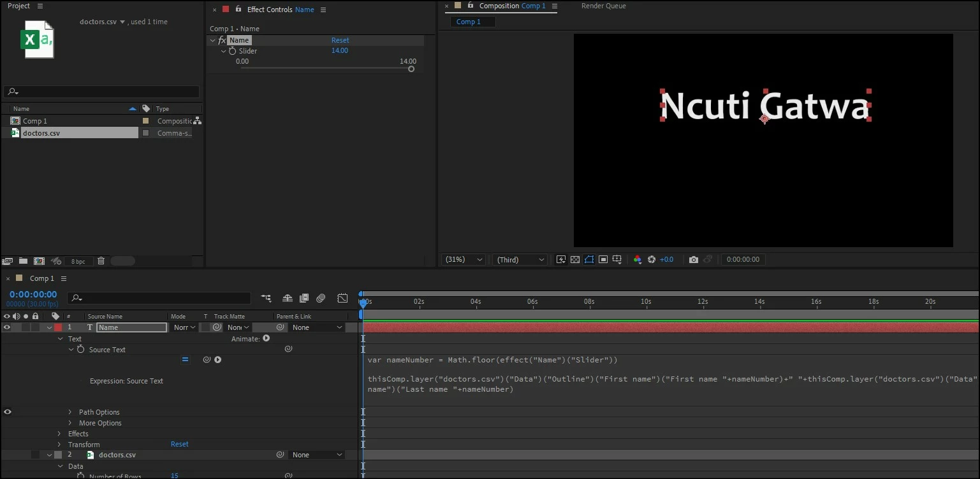
Task: Open Project panel menu
Action: [40, 6]
